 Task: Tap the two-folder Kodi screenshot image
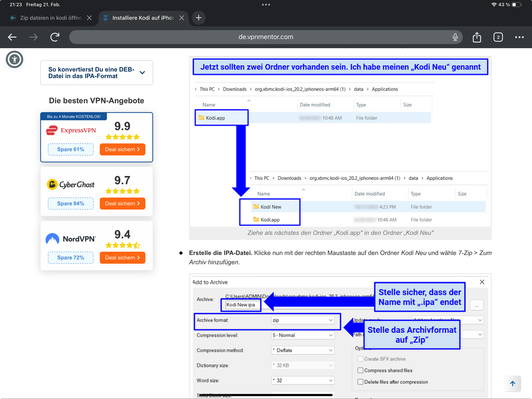340,142
